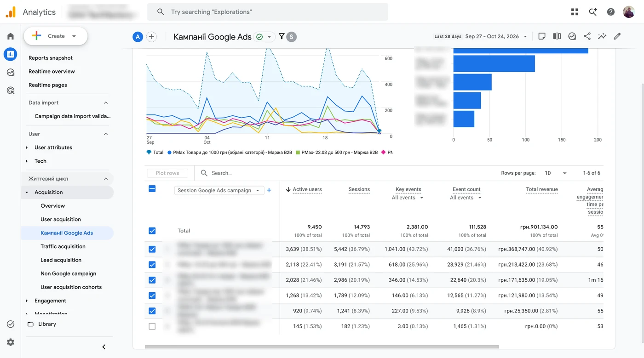Click the Share this report icon
This screenshot has width=644, height=358.
[587, 36]
